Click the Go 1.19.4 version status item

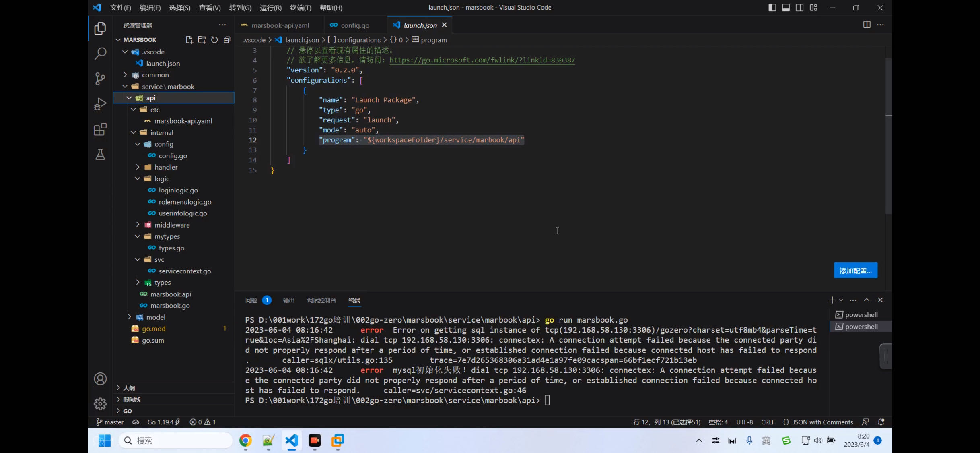coord(164,422)
